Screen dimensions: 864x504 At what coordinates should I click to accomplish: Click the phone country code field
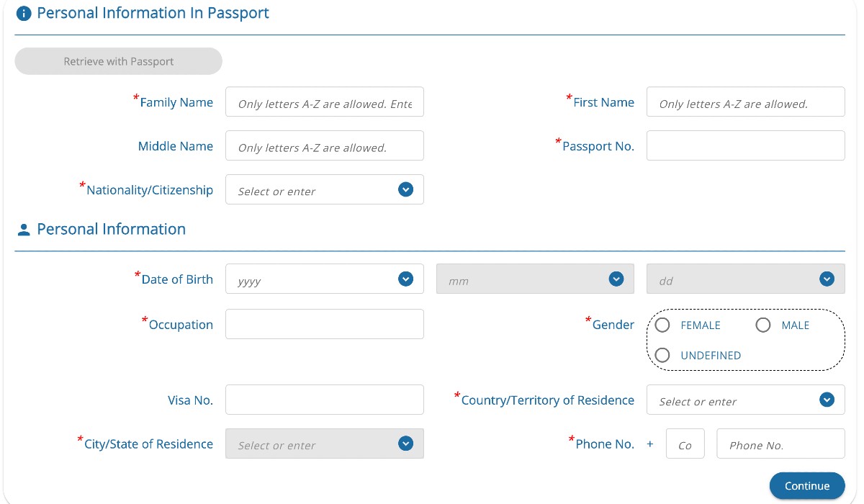(685, 444)
